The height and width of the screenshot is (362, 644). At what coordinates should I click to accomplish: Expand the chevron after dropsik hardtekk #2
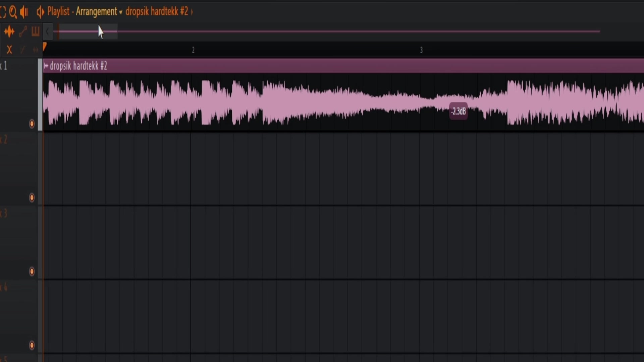(x=192, y=12)
